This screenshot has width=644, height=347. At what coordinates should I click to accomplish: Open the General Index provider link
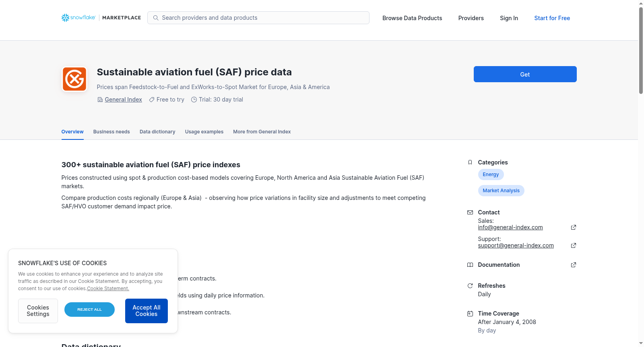click(124, 100)
